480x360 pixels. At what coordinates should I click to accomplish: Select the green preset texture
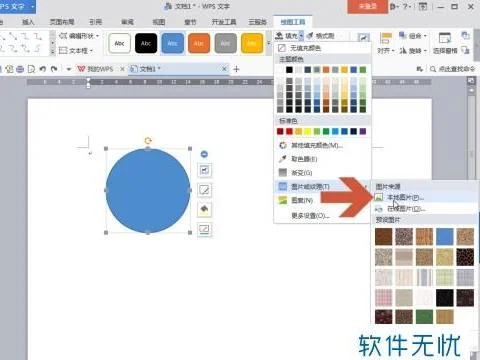[x=424, y=316]
